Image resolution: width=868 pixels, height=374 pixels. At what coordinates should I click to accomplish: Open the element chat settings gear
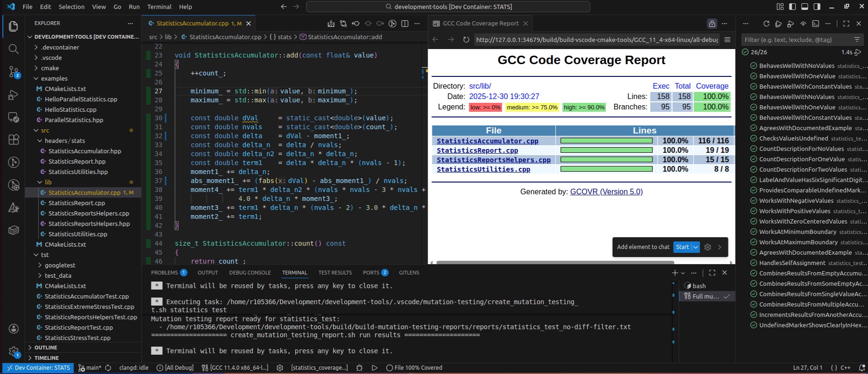[x=708, y=247]
